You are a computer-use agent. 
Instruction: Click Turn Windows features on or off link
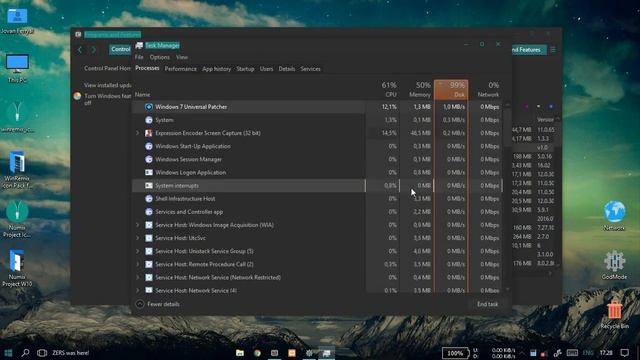point(107,99)
